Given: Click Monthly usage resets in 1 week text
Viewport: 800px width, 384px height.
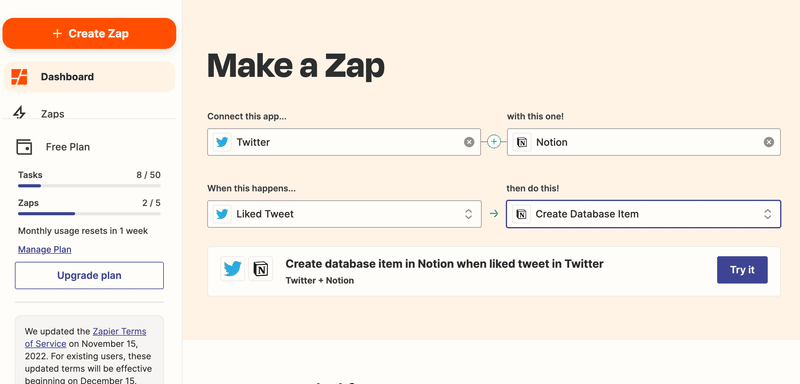Looking at the screenshot, I should 83,231.
